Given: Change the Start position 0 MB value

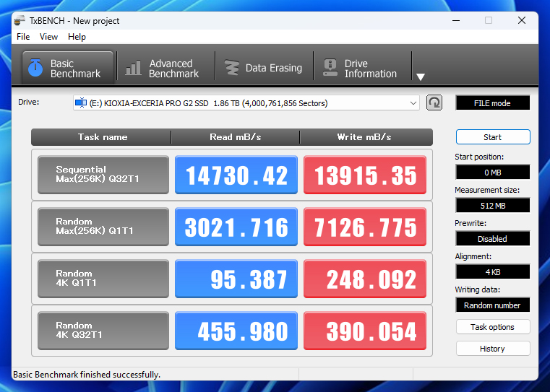Looking at the screenshot, I should pyautogui.click(x=492, y=173).
